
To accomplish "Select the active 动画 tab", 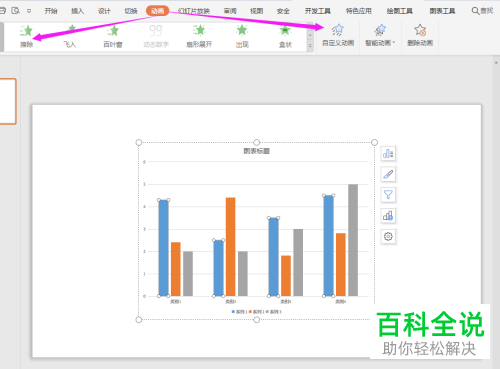I will [157, 11].
